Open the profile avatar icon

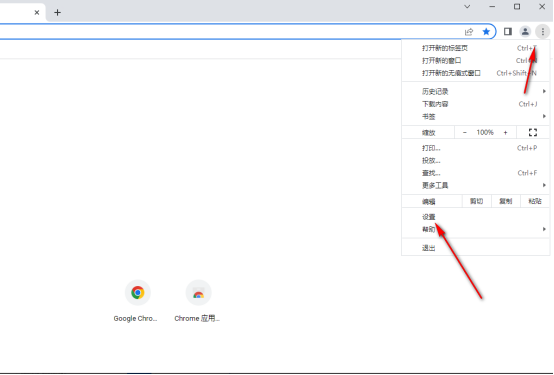[525, 32]
